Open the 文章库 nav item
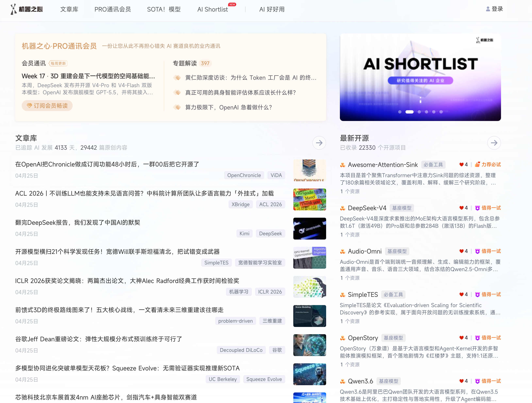 (x=69, y=9)
